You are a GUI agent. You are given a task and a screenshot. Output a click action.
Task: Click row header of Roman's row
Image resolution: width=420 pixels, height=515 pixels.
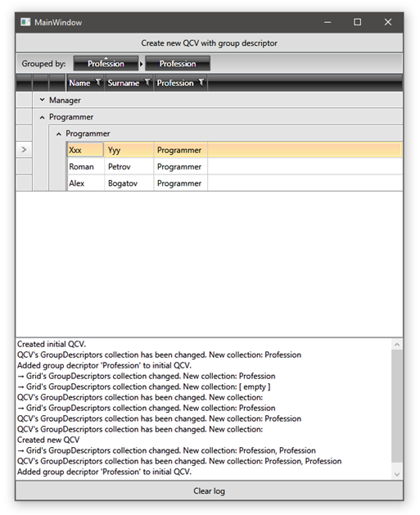click(24, 166)
